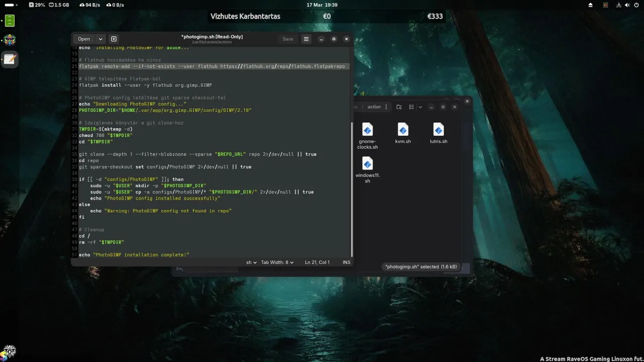
Task: Open the Tab Width: 8 dropdown
Action: (x=277, y=262)
